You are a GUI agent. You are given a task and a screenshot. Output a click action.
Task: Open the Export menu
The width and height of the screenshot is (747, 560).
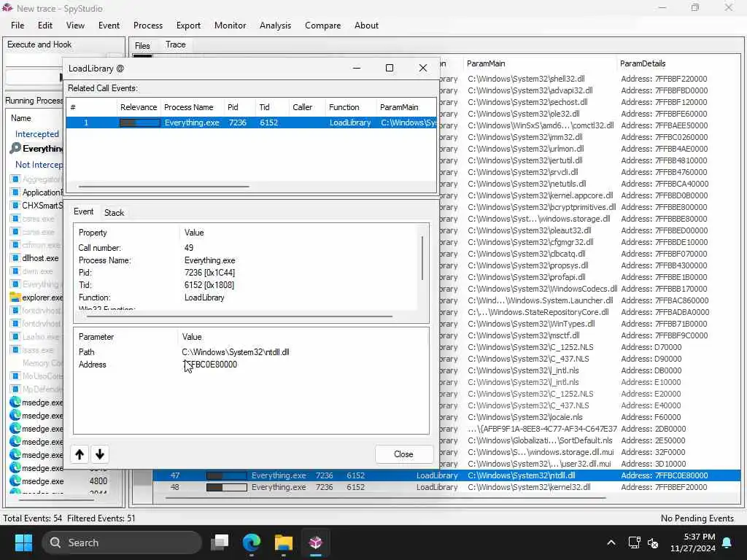(x=188, y=26)
